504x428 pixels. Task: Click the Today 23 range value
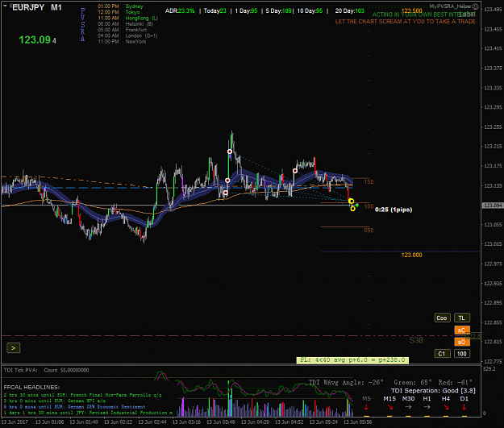(215, 10)
